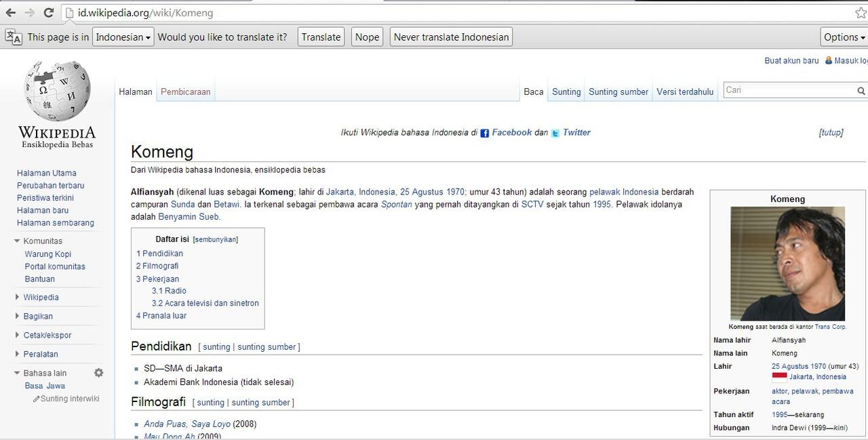868x440 pixels.
Task: Click sunting beside Pendidikan heading
Action: pyautogui.click(x=217, y=347)
